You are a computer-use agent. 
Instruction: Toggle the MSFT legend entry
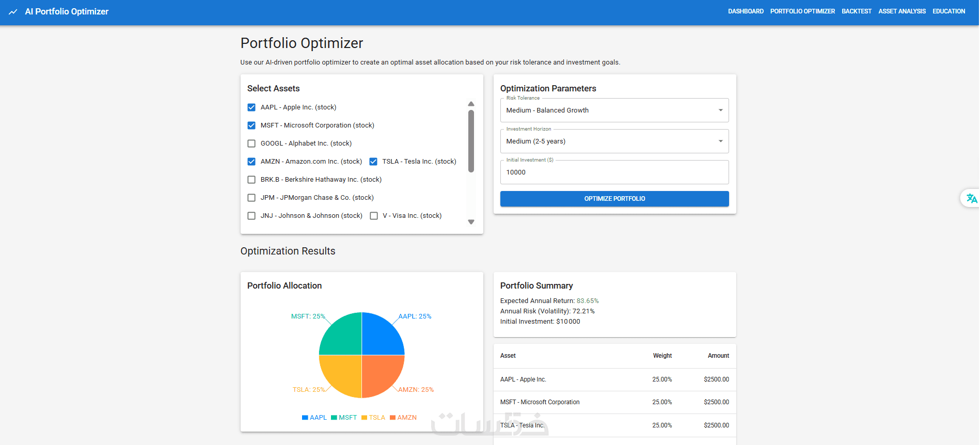click(344, 418)
